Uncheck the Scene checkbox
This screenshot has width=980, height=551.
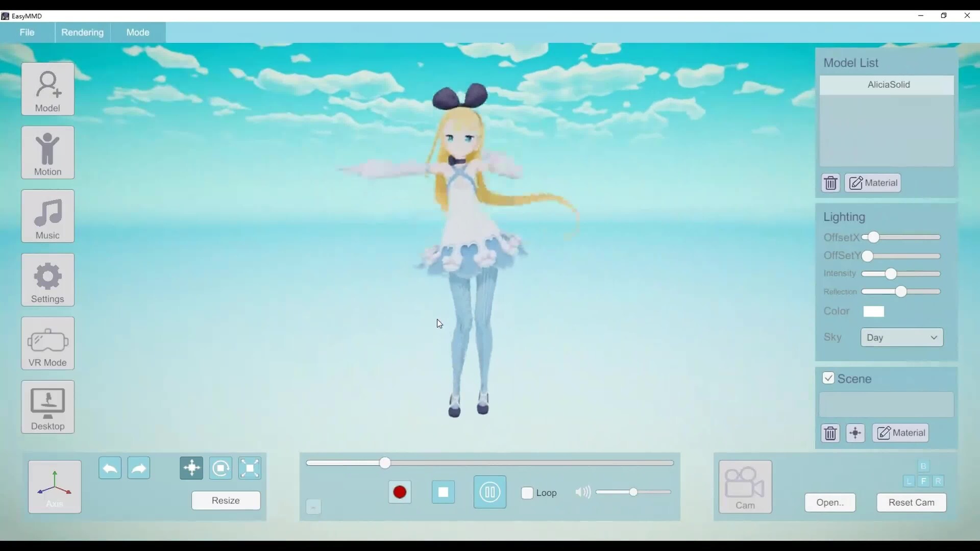coord(828,379)
